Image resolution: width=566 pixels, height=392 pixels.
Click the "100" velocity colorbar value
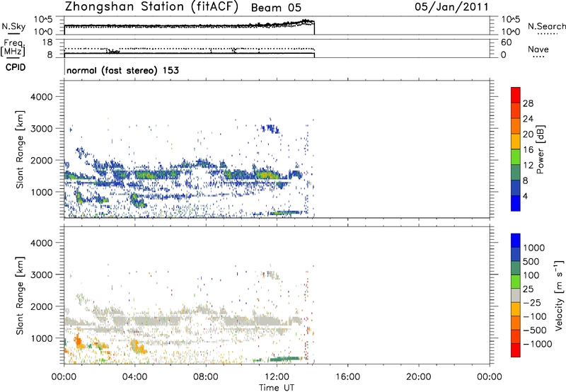click(x=531, y=275)
